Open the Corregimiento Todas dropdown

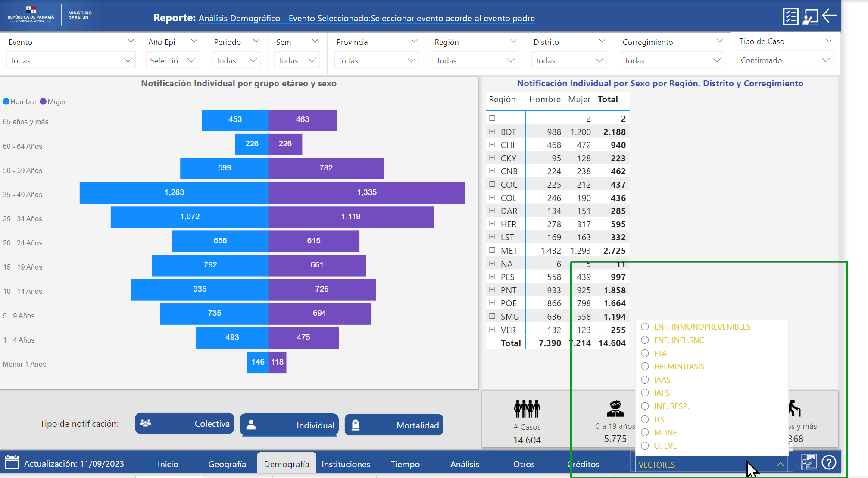click(x=673, y=60)
